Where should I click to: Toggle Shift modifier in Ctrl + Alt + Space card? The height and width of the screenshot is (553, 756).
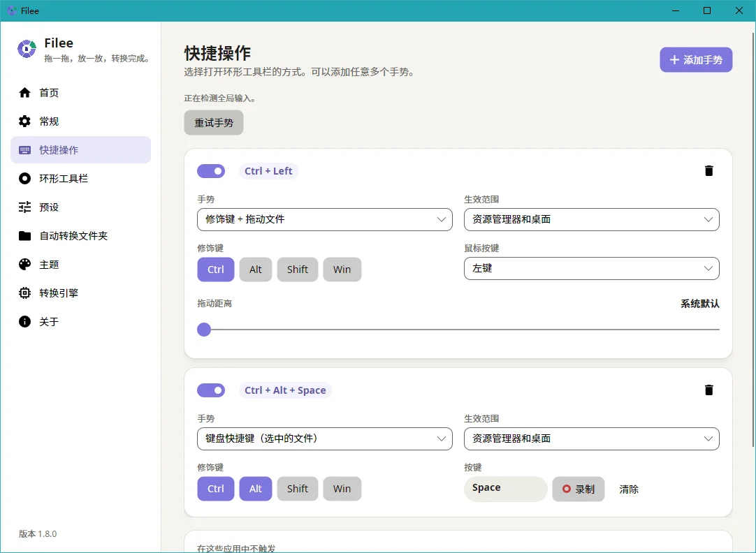[298, 489]
